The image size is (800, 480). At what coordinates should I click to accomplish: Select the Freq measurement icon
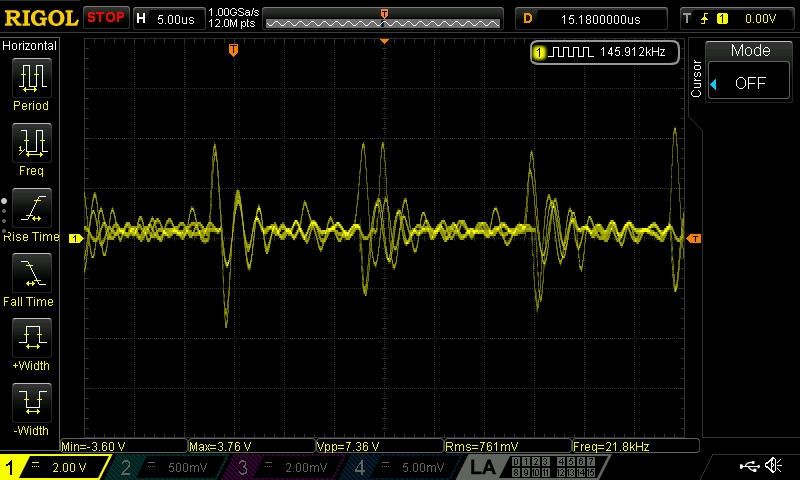point(32,142)
